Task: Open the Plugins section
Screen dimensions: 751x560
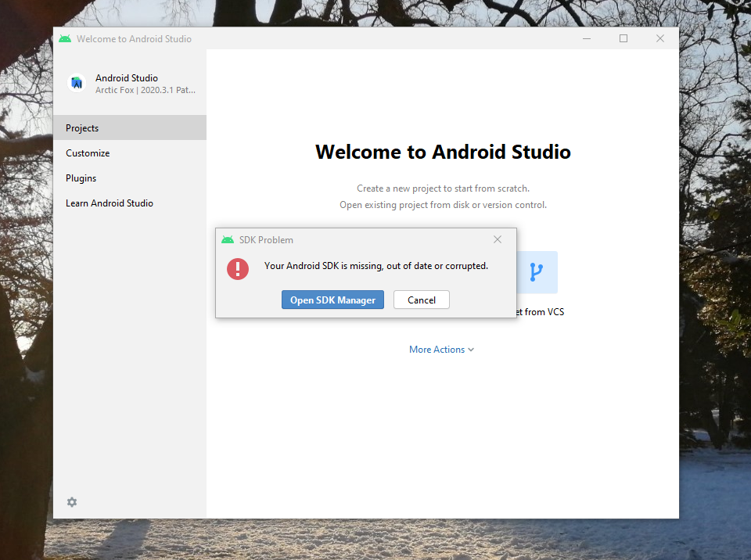Action: (130, 178)
